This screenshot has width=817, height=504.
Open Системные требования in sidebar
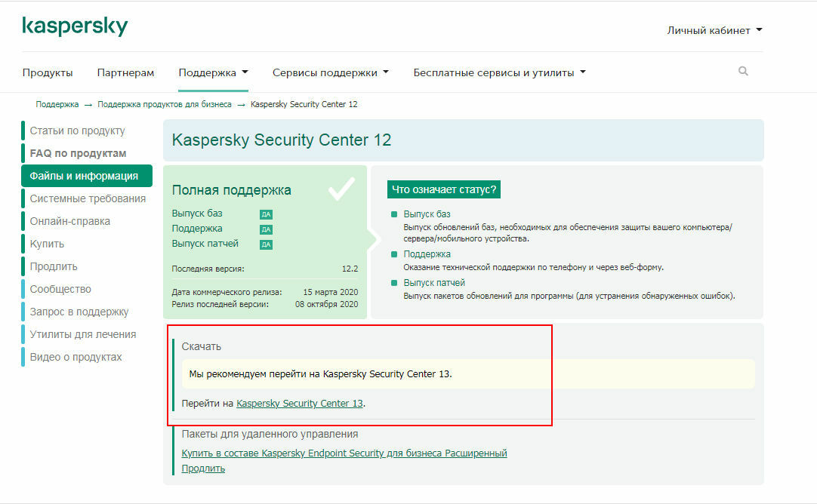88,198
